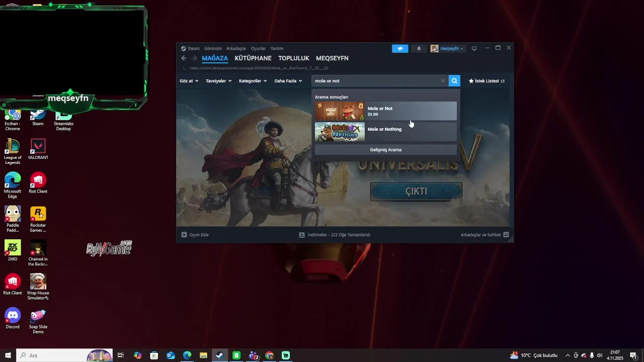Click the blue search magnifier button
Image resolution: width=644 pixels, height=362 pixels.
tap(454, 81)
